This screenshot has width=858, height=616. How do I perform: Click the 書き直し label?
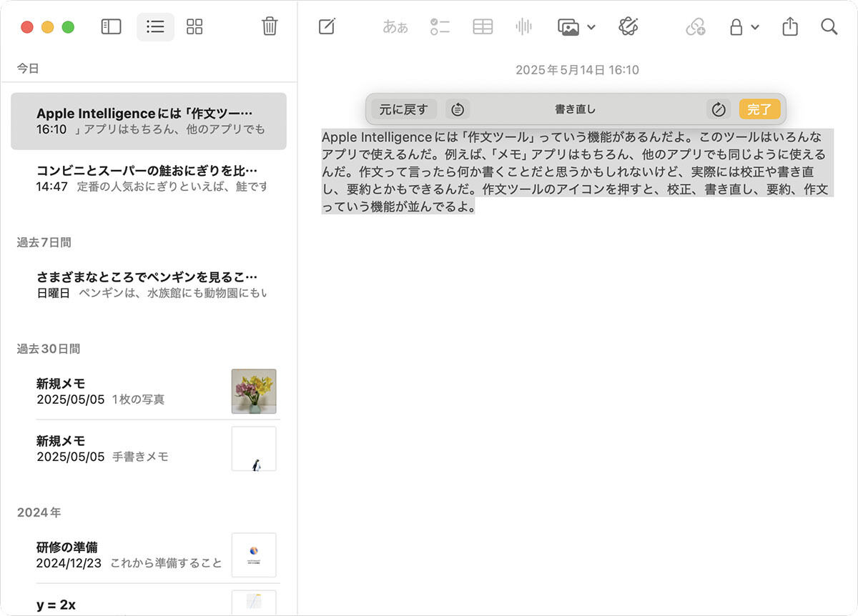tap(575, 109)
